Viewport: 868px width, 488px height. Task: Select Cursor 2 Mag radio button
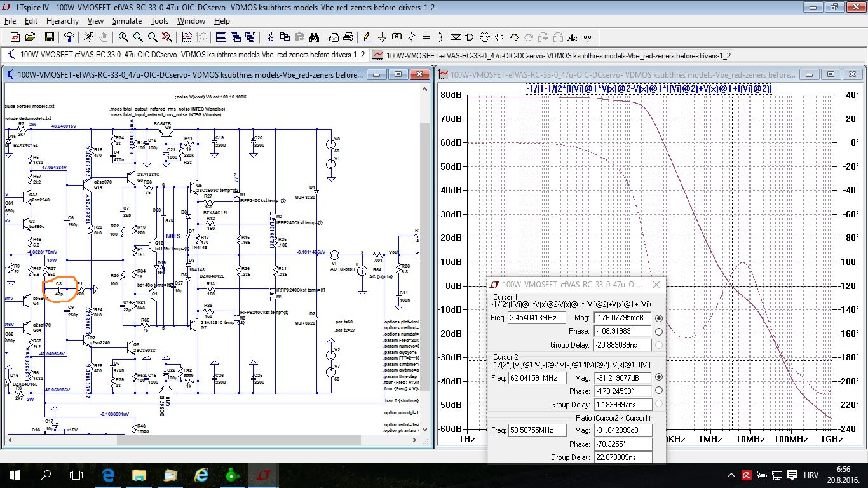coord(658,377)
